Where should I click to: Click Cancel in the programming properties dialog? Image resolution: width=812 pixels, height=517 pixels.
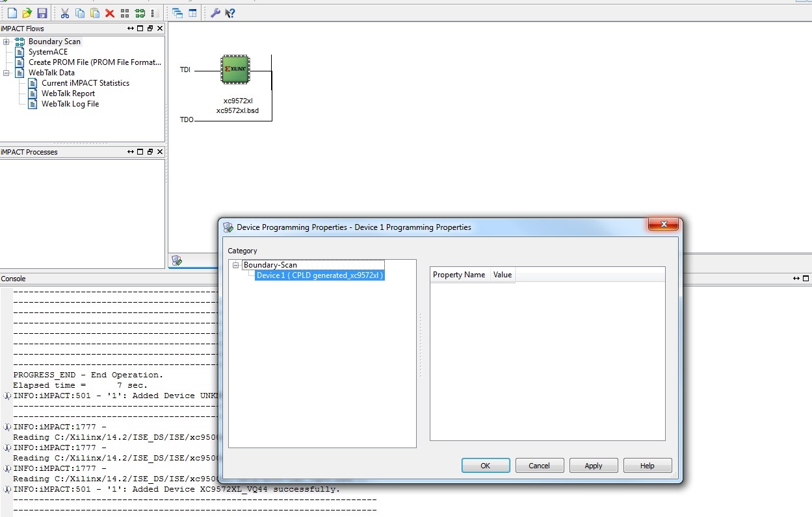[x=540, y=466]
